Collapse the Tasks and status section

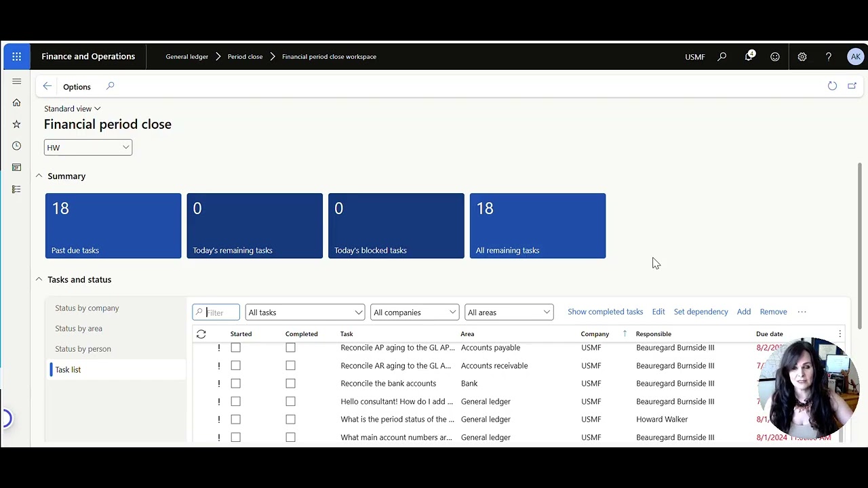point(39,279)
